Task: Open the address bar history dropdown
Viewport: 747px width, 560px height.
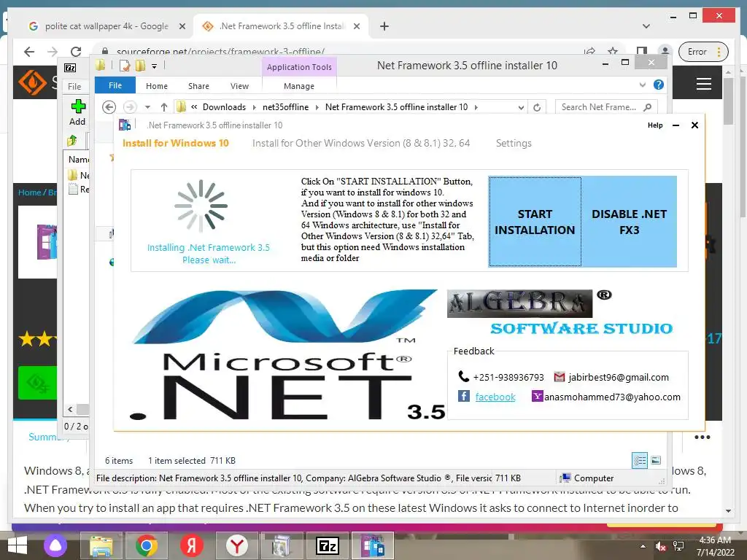Action: point(521,108)
